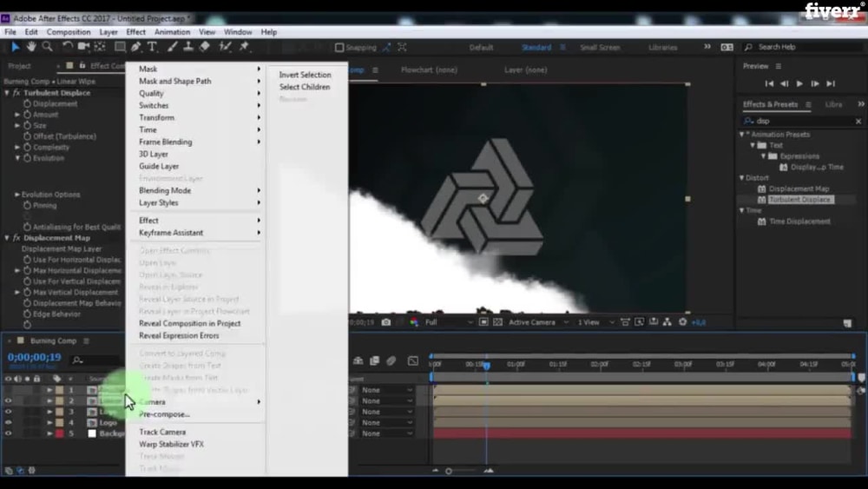This screenshot has height=489, width=868.
Task: Toggle visibility eye for layer 2
Action: point(9,401)
